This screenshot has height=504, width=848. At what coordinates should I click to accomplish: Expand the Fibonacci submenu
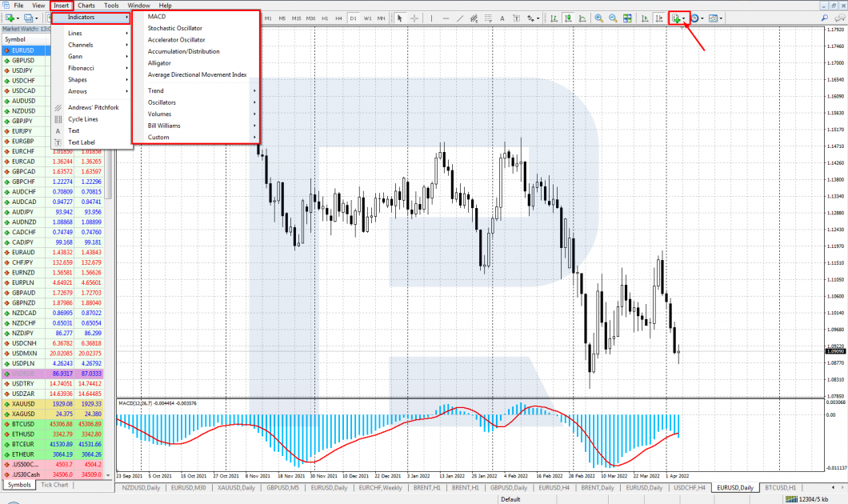[92, 69]
